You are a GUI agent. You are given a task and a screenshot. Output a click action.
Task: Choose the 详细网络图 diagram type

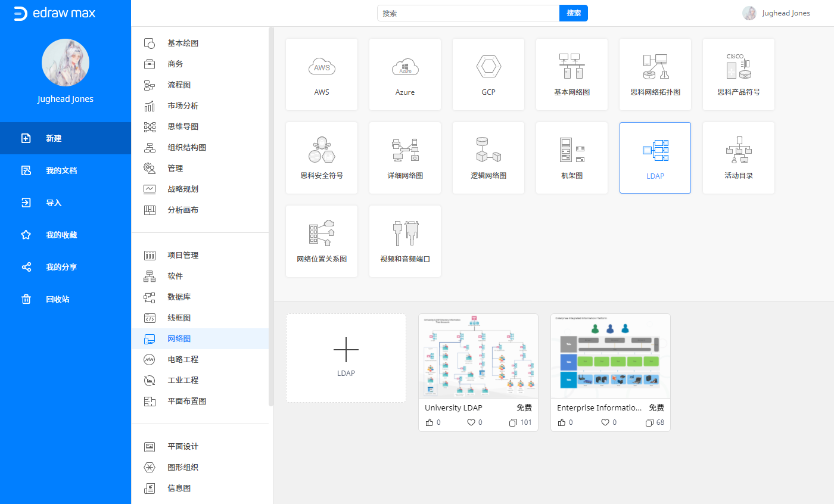405,158
